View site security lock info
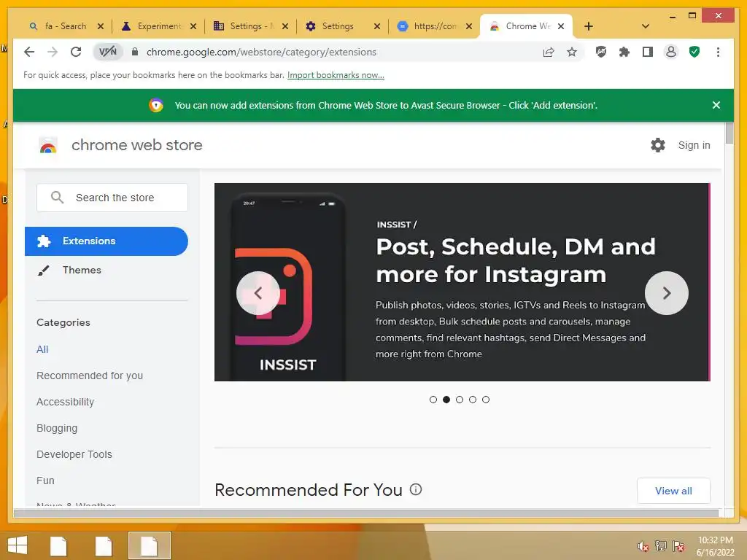 [135, 52]
